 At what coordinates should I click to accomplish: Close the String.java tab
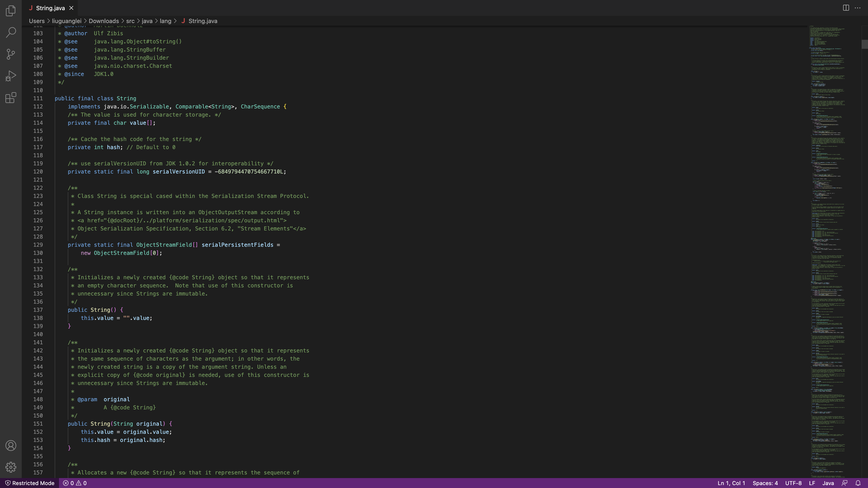tap(71, 8)
